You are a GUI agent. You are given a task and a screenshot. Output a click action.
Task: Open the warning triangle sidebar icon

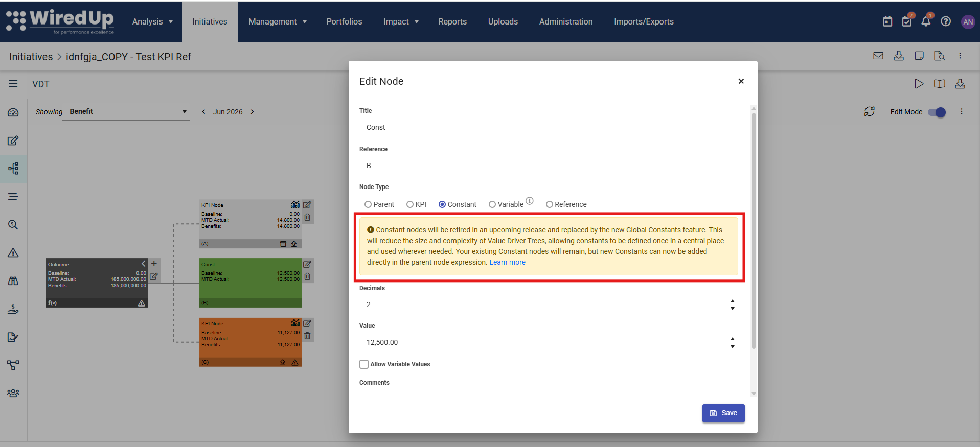(13, 253)
